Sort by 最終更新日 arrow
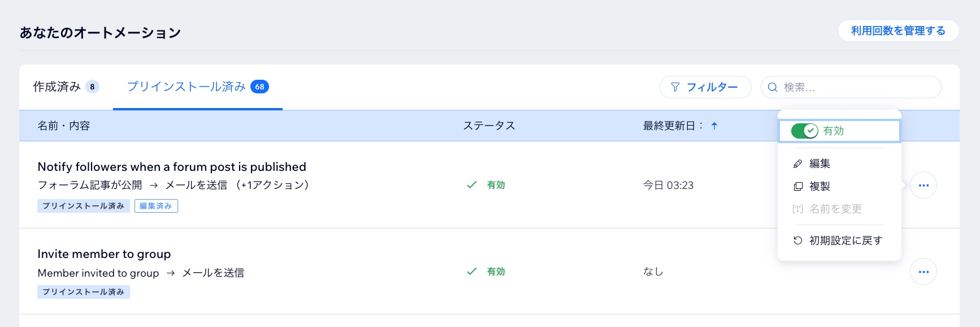The height and width of the screenshot is (327, 980). click(x=714, y=126)
